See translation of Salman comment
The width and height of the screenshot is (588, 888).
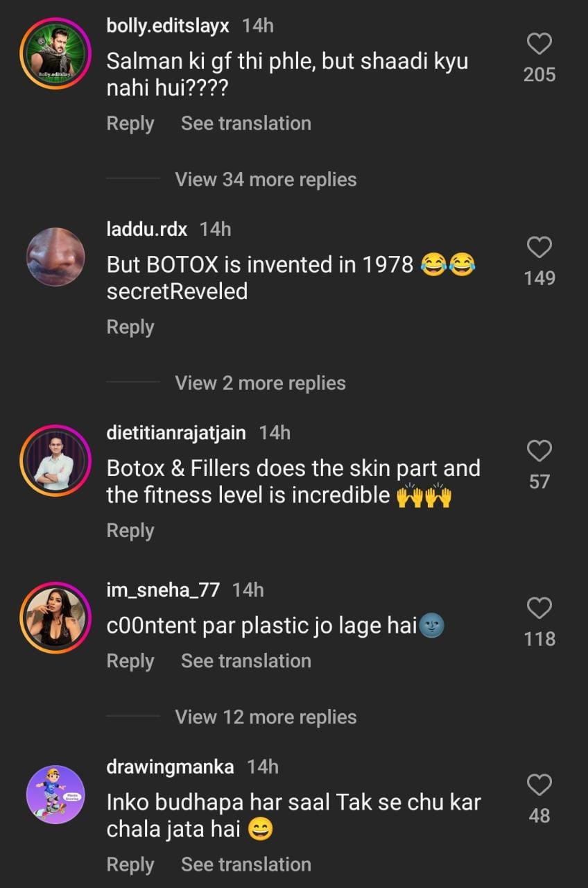point(245,123)
